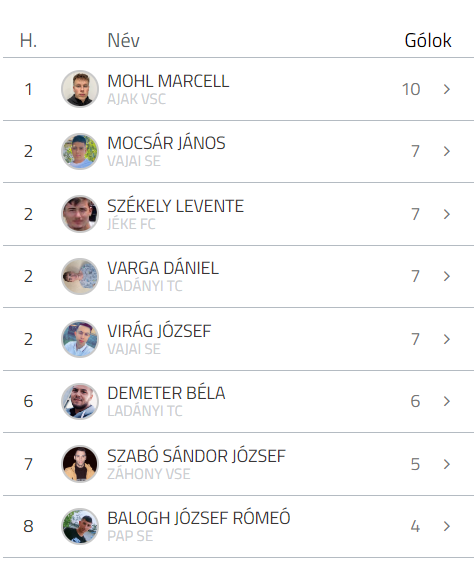The width and height of the screenshot is (475, 570).
Task: Click Virág József's profile picture
Action: [x=80, y=339]
